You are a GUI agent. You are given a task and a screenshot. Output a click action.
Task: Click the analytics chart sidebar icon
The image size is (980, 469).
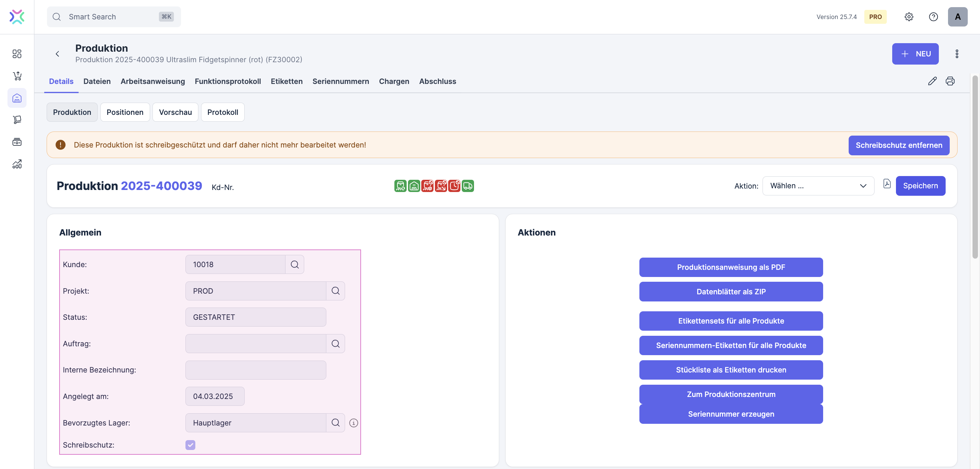click(x=17, y=164)
